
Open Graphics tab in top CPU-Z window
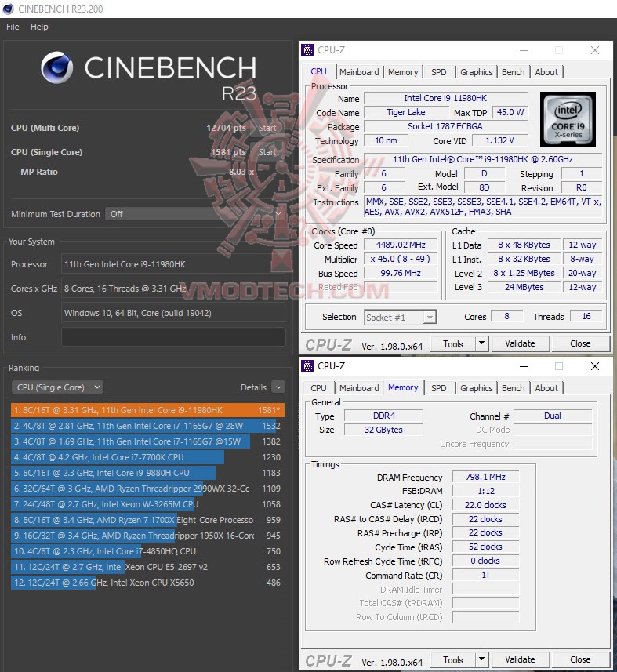476,72
